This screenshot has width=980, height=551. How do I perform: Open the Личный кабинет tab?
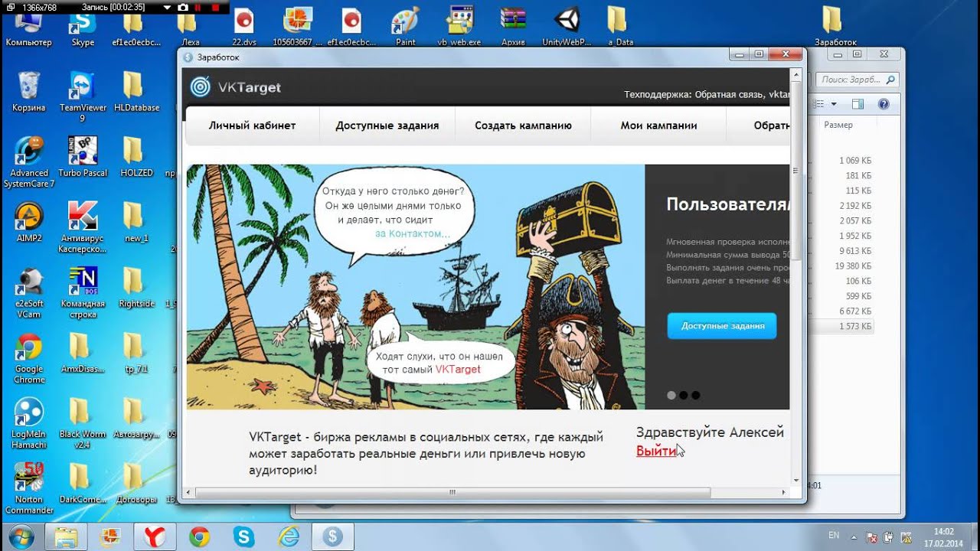(252, 126)
